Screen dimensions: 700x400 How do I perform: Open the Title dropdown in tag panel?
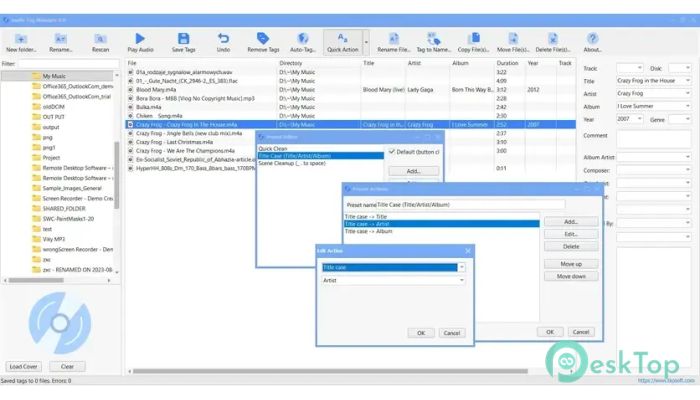(x=688, y=81)
